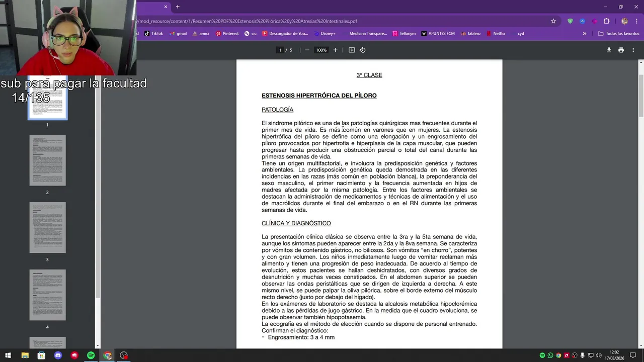Download the PDF file
This screenshot has width=644, height=362.
(x=609, y=50)
